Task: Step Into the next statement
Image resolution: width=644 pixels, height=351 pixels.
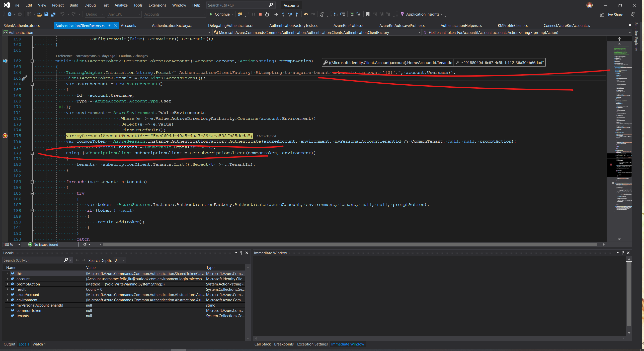Action: [283, 14]
